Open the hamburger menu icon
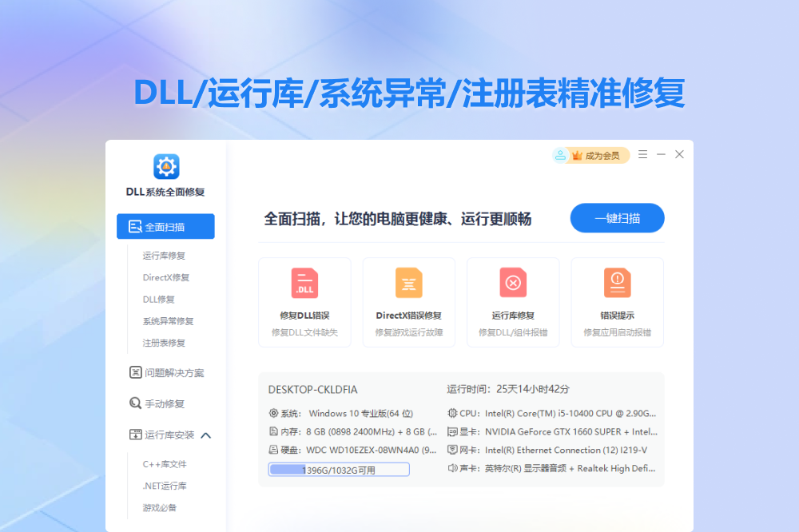 642,155
